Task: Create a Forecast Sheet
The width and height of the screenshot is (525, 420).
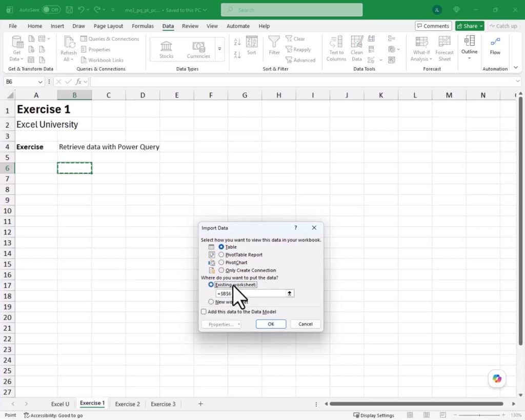Action: pos(445,49)
